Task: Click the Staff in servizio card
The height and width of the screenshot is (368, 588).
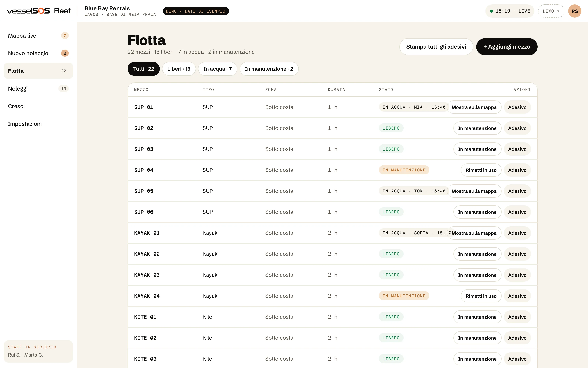Action: pyautogui.click(x=38, y=351)
